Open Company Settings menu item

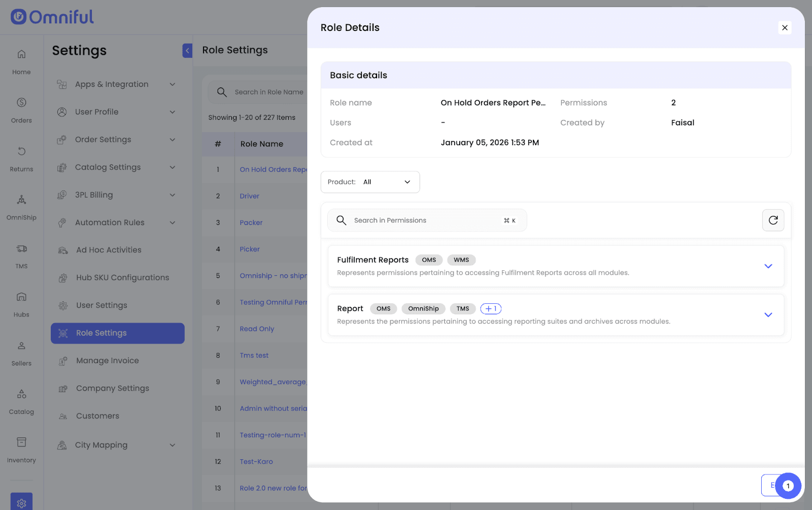(113, 388)
